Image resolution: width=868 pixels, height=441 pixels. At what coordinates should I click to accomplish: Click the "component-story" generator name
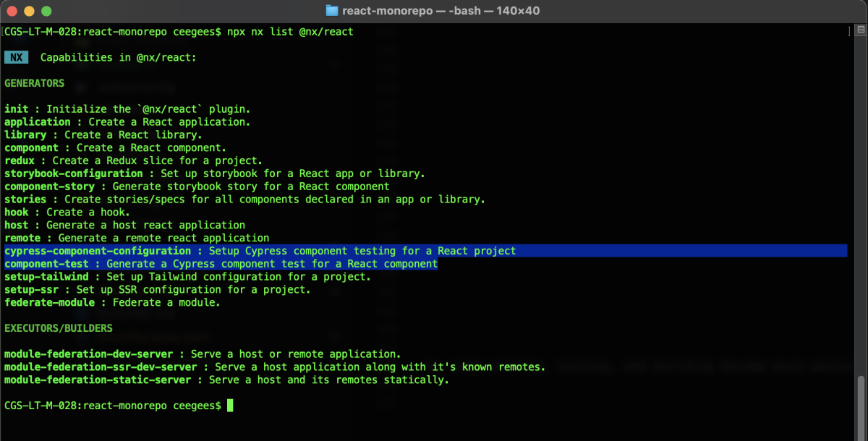click(x=50, y=187)
